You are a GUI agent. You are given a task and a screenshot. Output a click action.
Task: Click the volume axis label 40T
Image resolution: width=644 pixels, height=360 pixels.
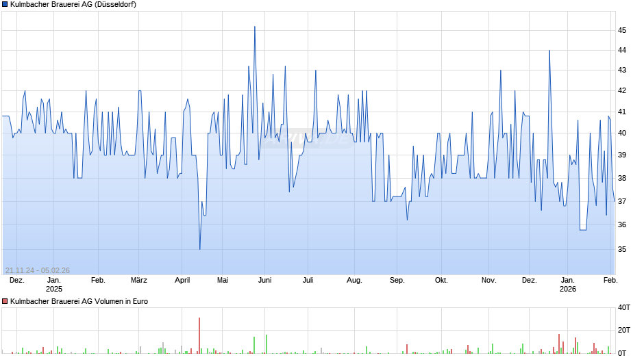pos(624,307)
